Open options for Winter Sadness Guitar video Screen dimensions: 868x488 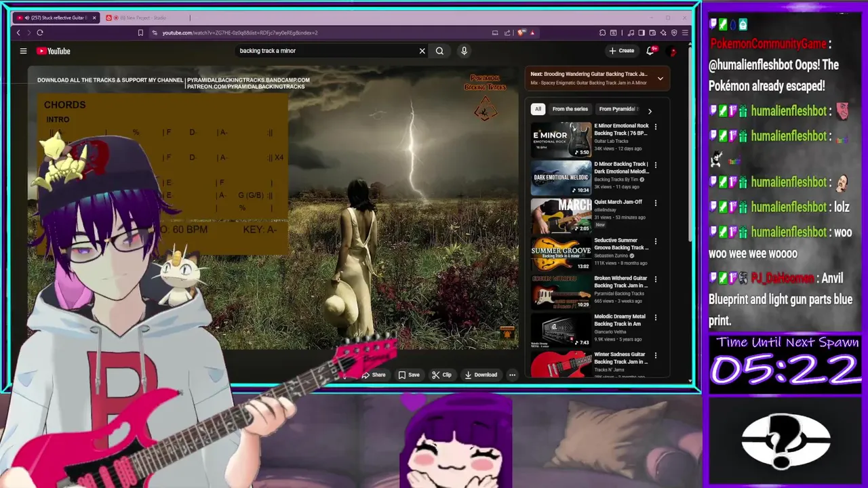click(x=656, y=355)
